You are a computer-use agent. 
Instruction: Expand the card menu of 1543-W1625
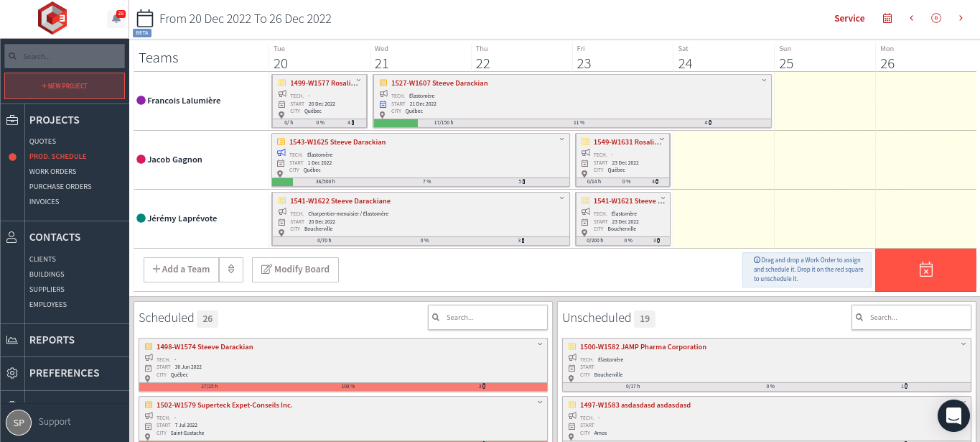point(563,139)
